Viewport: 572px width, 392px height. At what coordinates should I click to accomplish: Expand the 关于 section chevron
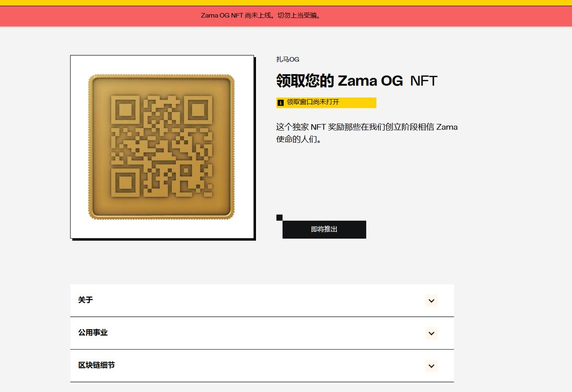tap(431, 301)
